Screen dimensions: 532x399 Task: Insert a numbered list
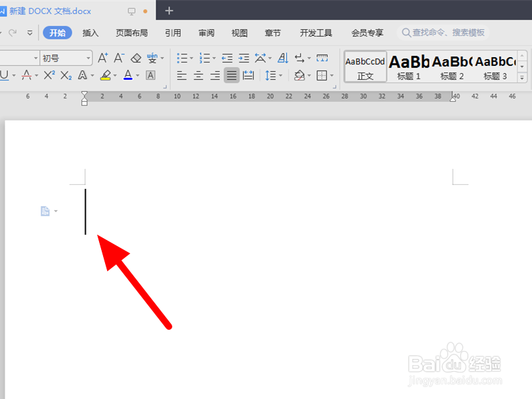pyautogui.click(x=205, y=58)
